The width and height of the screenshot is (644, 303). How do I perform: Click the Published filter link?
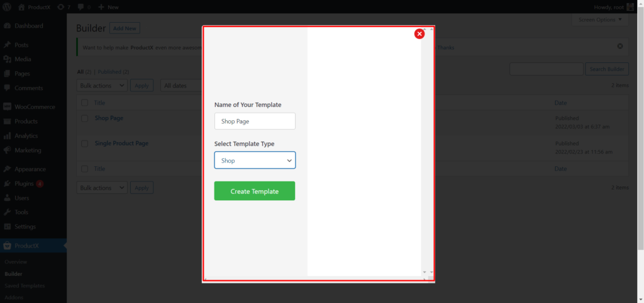109,72
